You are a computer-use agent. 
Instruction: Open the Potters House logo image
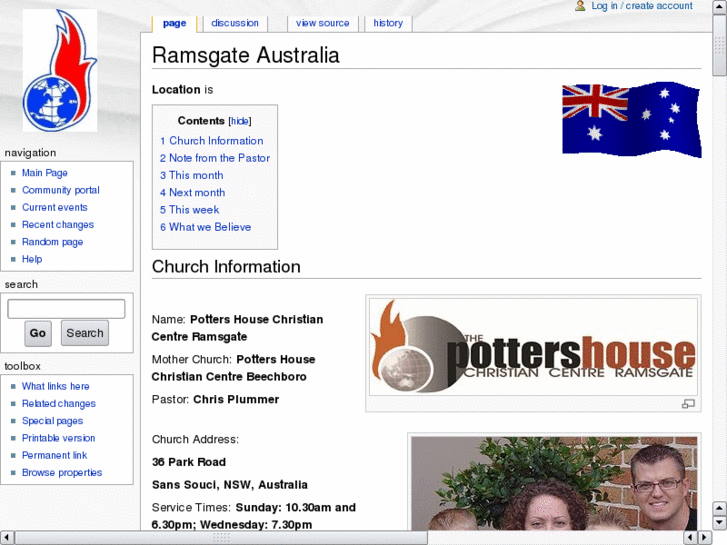tap(533, 347)
